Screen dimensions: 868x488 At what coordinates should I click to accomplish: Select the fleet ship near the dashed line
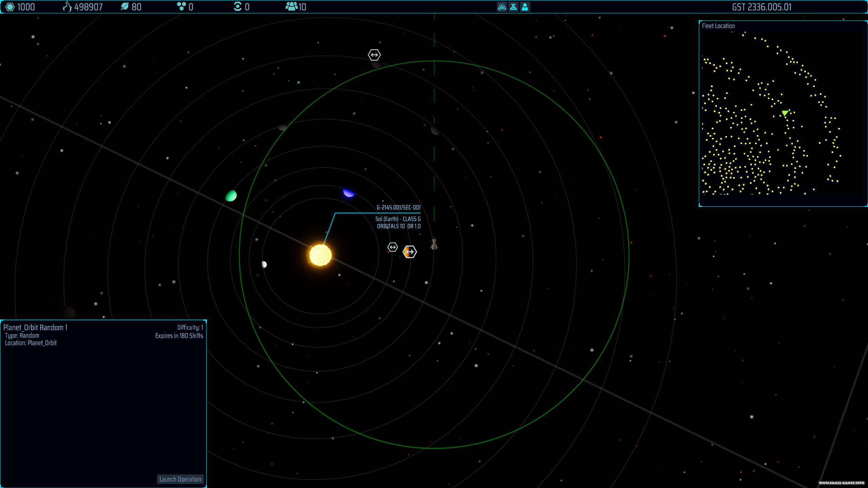(x=434, y=244)
